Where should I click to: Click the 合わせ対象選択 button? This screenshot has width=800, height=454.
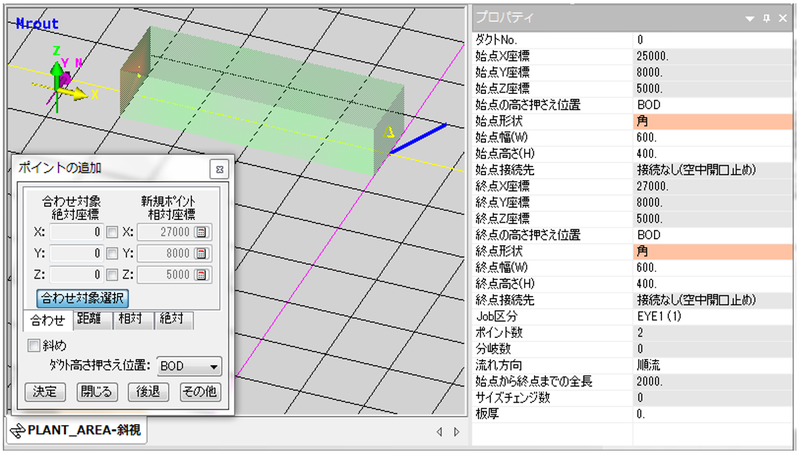[x=82, y=297]
